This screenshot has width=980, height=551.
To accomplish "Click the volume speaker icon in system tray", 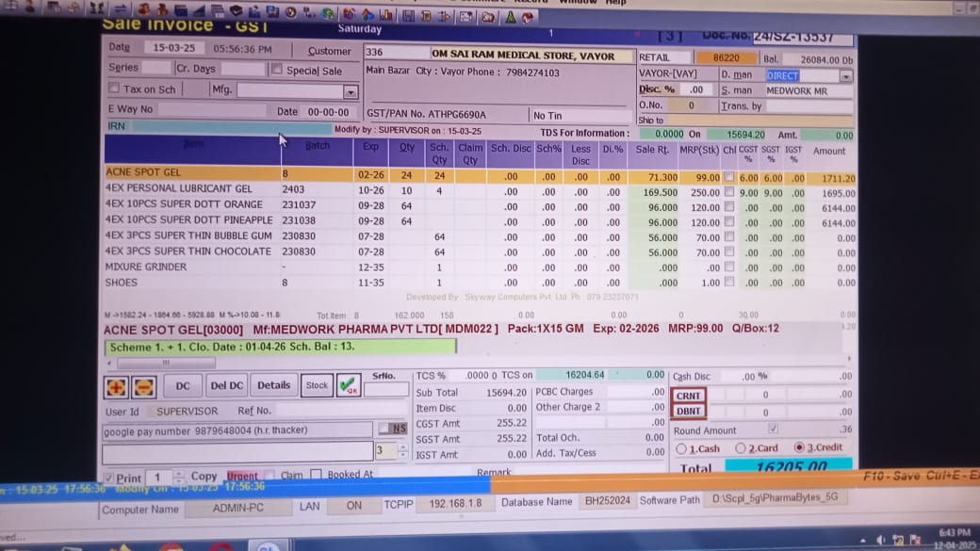I will [x=880, y=539].
